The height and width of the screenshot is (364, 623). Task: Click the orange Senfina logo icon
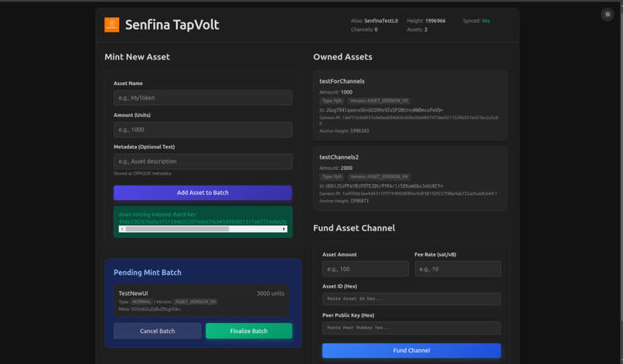(111, 25)
